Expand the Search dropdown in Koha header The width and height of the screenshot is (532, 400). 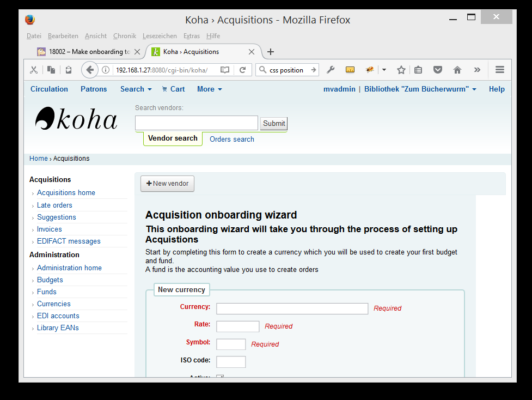click(136, 89)
